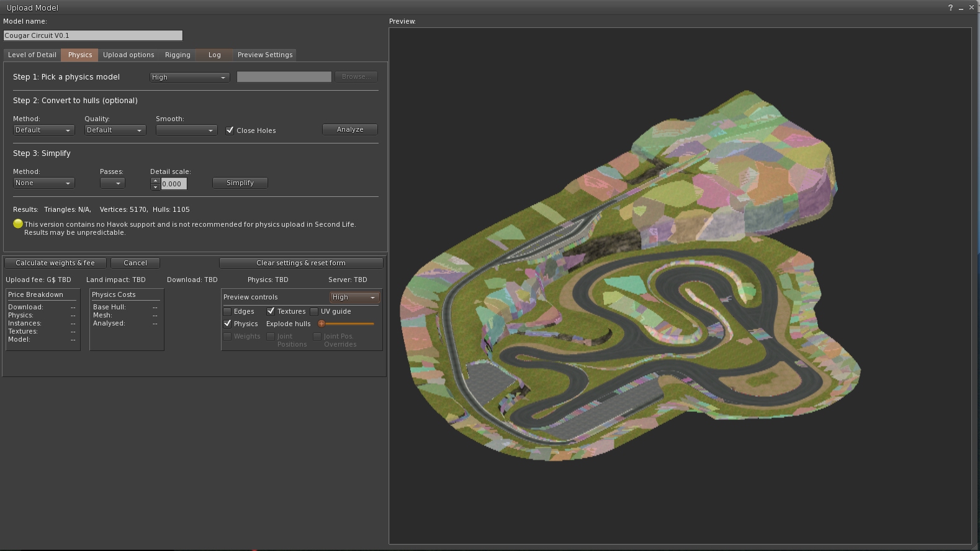Open the Quality dropdown

pos(115,130)
